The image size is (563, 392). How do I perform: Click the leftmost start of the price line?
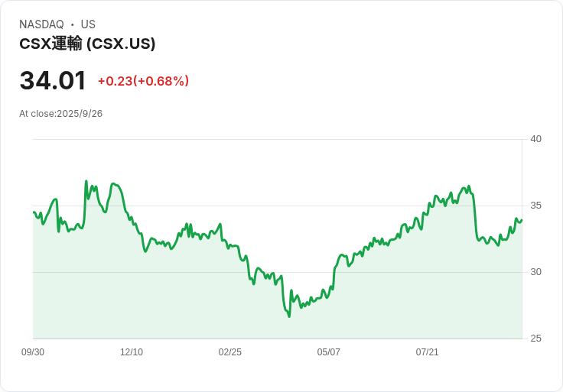(34, 212)
